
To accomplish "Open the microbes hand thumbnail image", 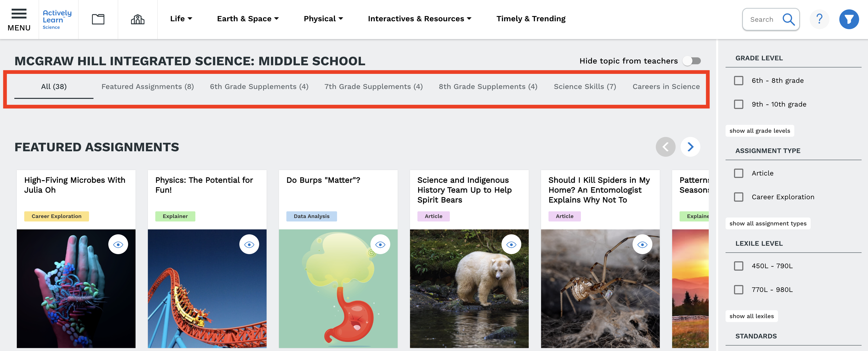I will 76,288.
